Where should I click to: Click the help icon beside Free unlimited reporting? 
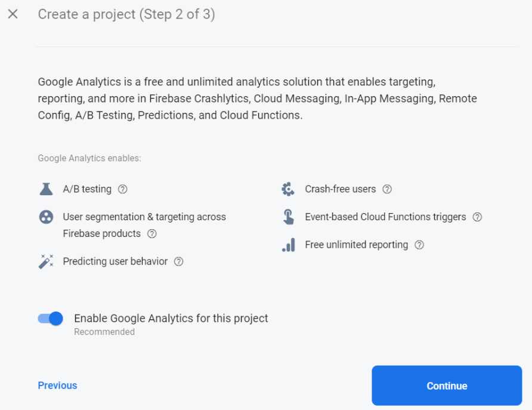pos(419,245)
